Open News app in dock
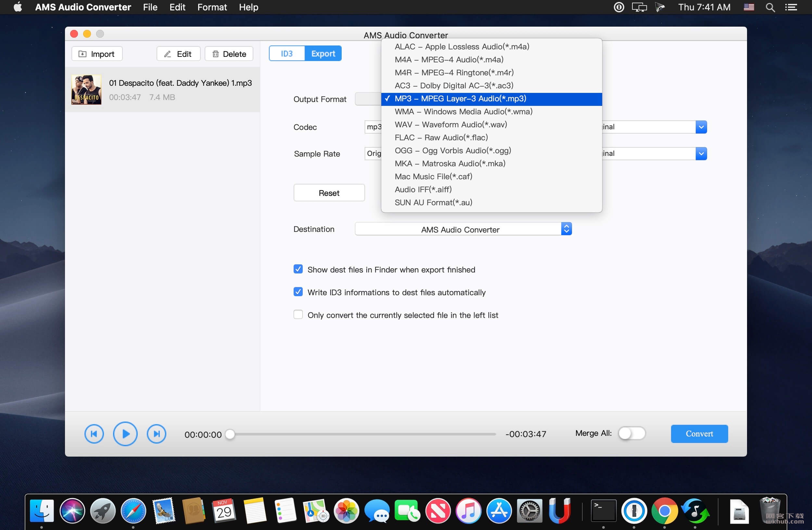Viewport: 812px width, 530px height. click(438, 511)
